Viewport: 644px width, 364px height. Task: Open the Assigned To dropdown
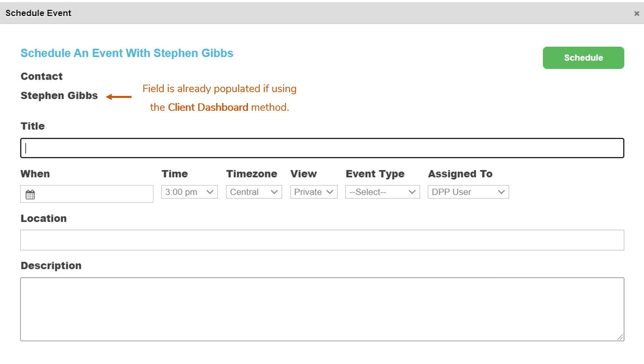pos(469,192)
